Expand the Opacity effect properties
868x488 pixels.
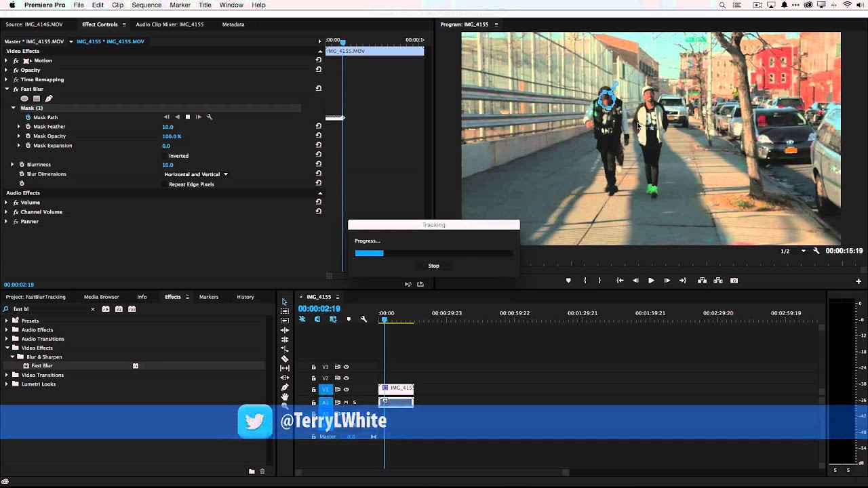point(6,70)
